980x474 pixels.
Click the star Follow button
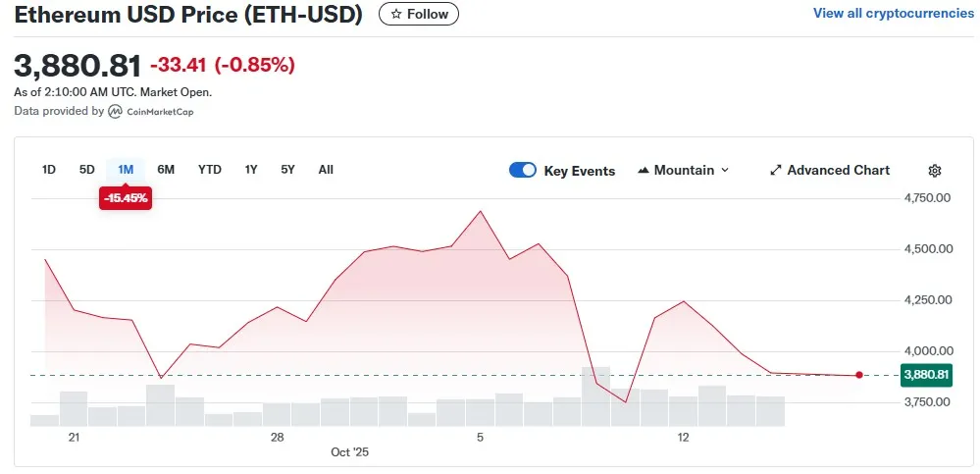[419, 14]
